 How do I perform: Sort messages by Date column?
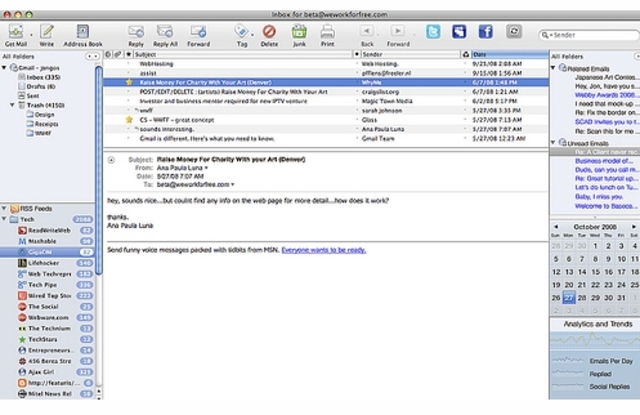click(510, 54)
